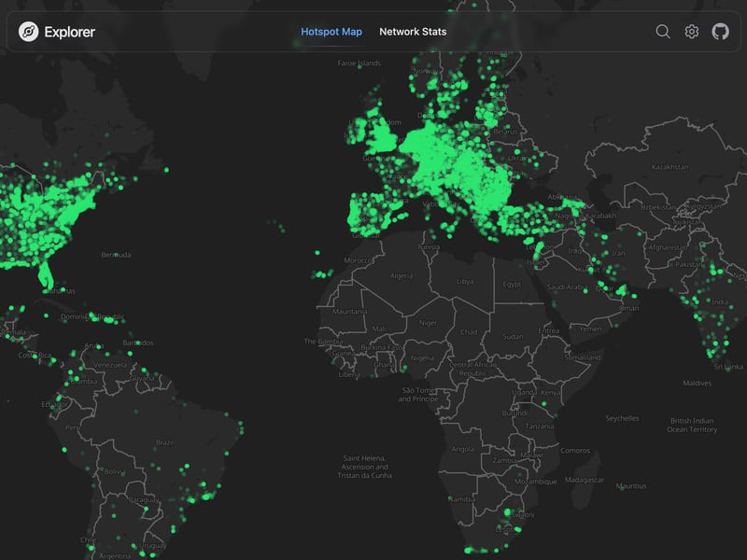Select the Seychelles label on the map
This screenshot has height=560, width=747.
pyautogui.click(x=623, y=418)
